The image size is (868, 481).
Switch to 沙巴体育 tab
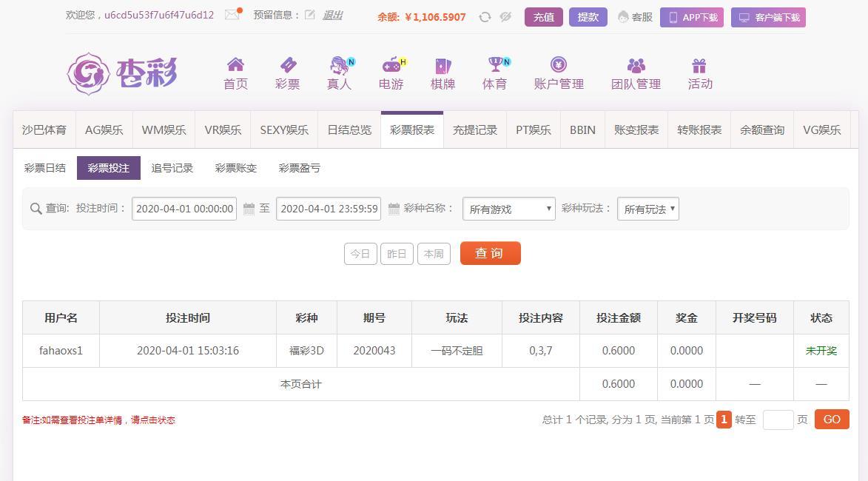(x=44, y=130)
